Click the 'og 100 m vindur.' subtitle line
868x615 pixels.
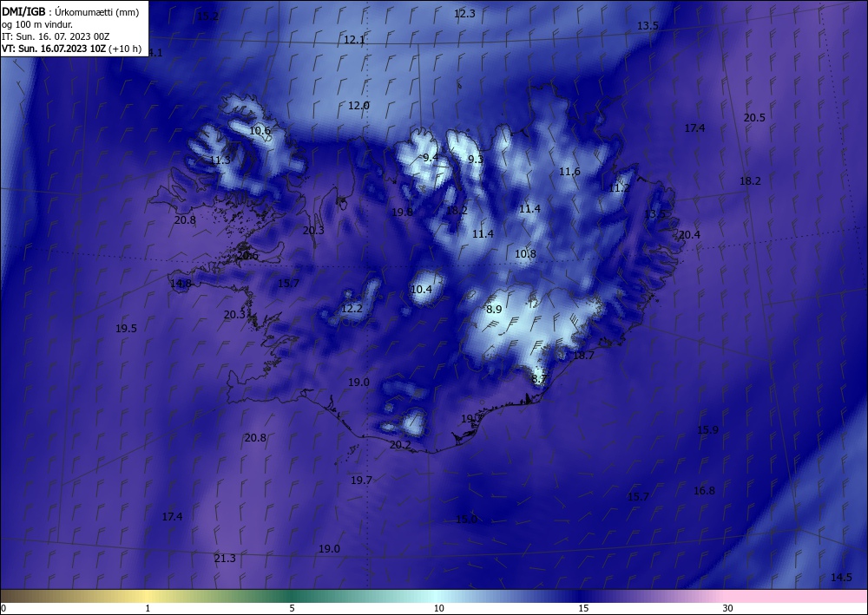pyautogui.click(x=37, y=24)
